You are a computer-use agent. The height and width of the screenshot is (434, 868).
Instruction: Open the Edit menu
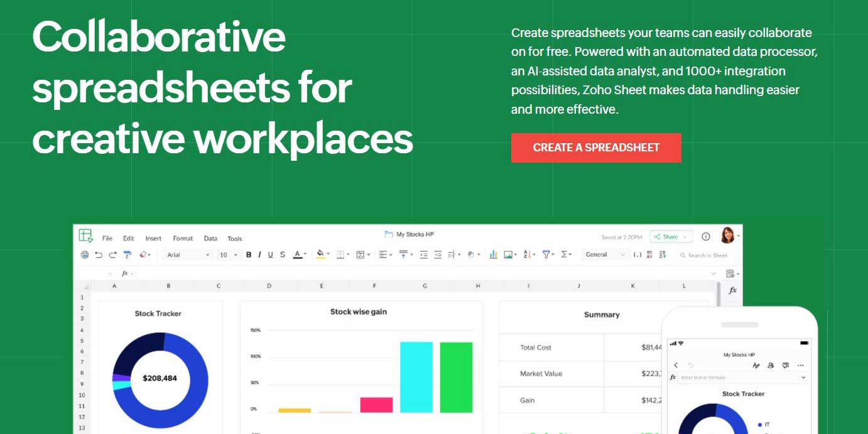[x=129, y=239]
